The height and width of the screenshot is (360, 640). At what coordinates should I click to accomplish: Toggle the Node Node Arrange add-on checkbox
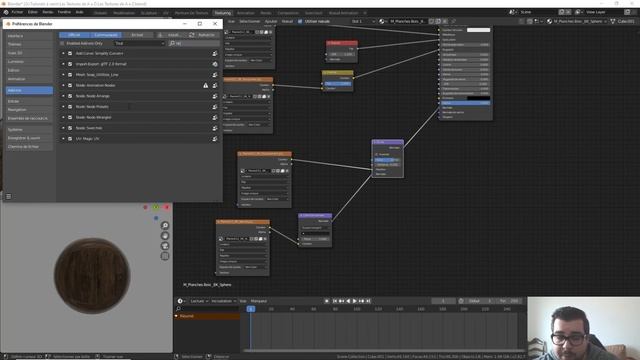coord(70,96)
